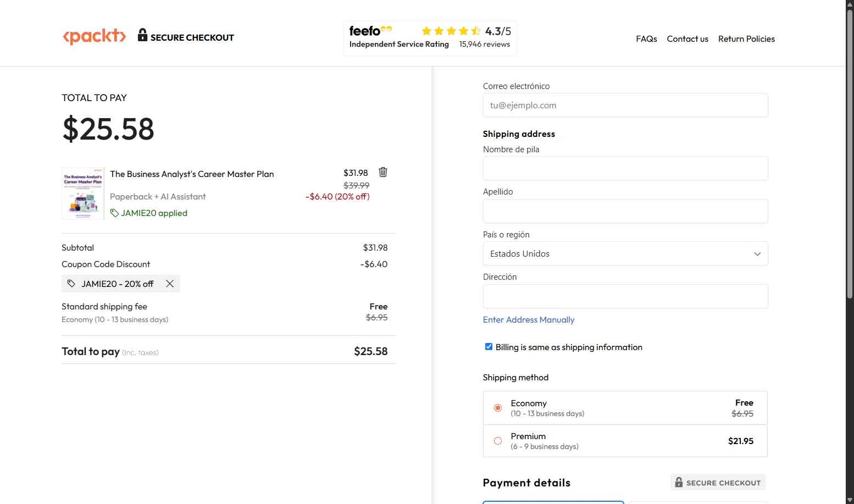This screenshot has height=504, width=854.
Task: Click the 15,946 reviews text
Action: click(485, 44)
